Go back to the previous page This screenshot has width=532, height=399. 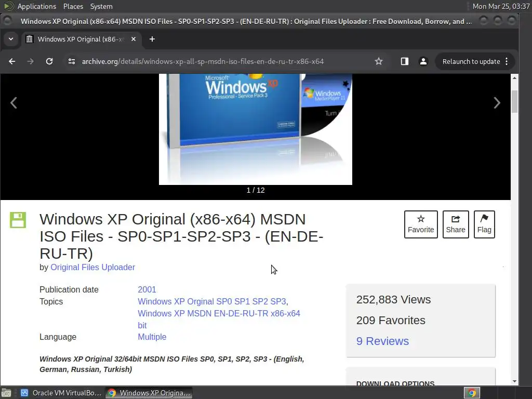12,61
